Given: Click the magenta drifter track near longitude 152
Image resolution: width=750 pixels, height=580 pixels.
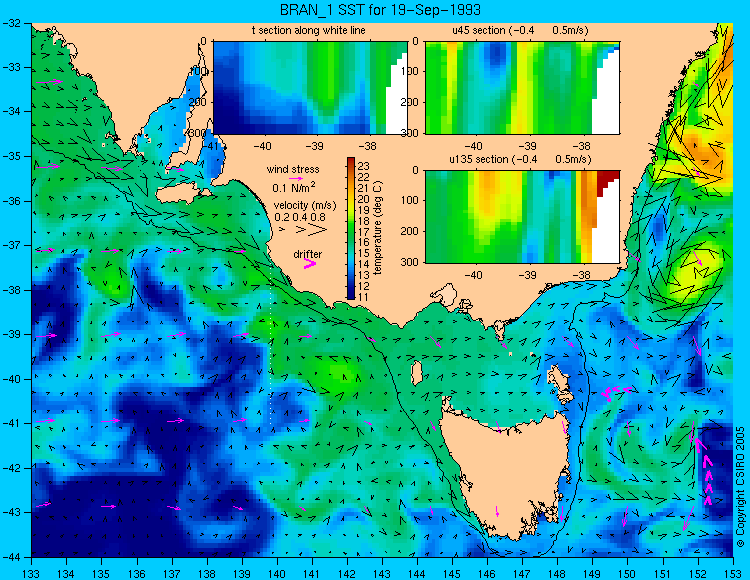Looking at the screenshot, I should [705, 471].
